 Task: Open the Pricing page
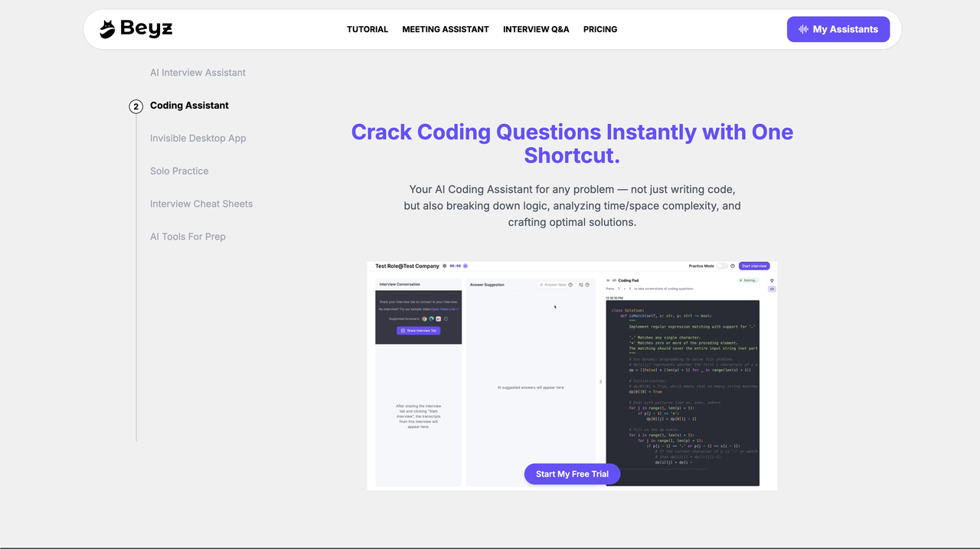coord(600,29)
